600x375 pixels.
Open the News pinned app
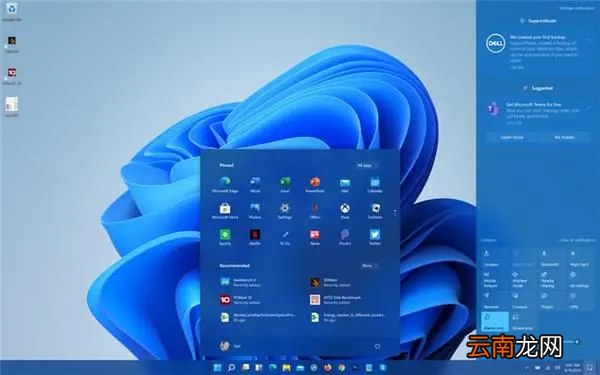click(x=315, y=237)
